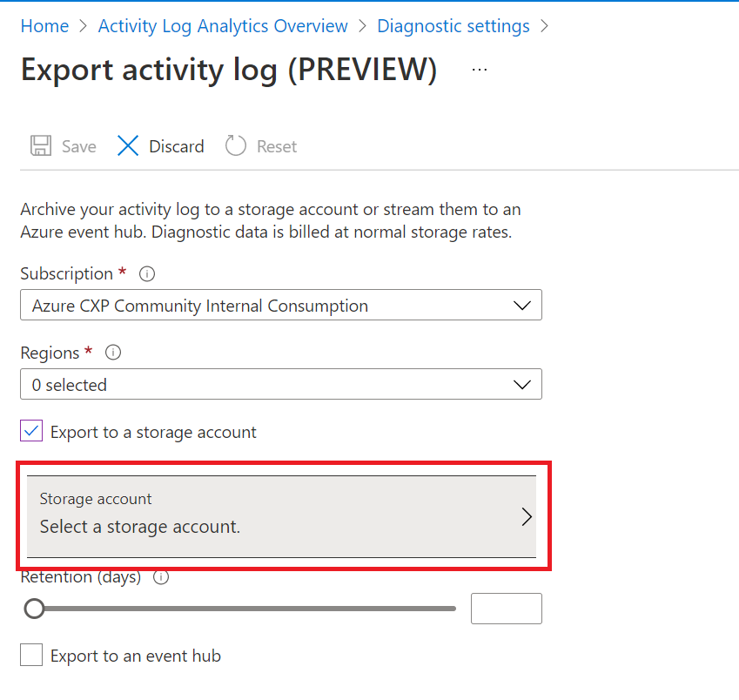
Task: Navigate to Diagnostic settings breadcrumb
Action: (453, 26)
